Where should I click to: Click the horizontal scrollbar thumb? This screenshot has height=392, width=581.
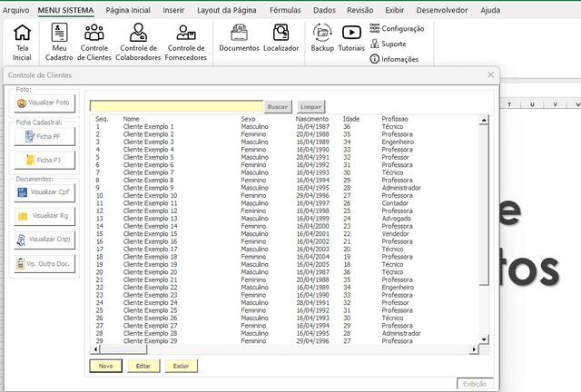point(123,349)
